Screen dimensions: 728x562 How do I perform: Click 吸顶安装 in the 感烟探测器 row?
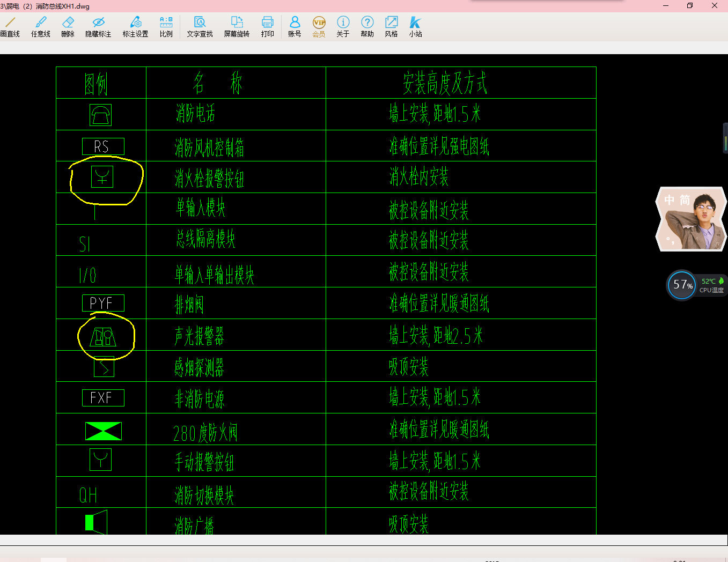[x=409, y=367]
